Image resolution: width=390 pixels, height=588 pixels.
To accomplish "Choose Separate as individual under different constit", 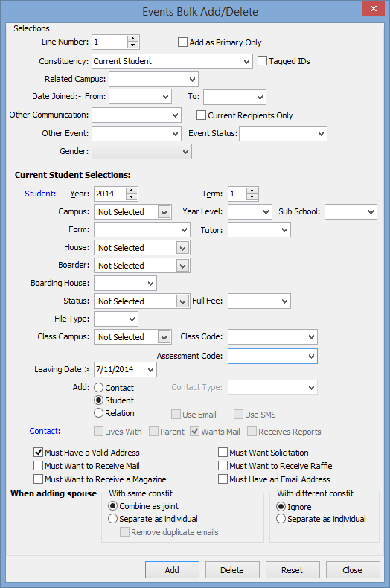I will click(281, 519).
